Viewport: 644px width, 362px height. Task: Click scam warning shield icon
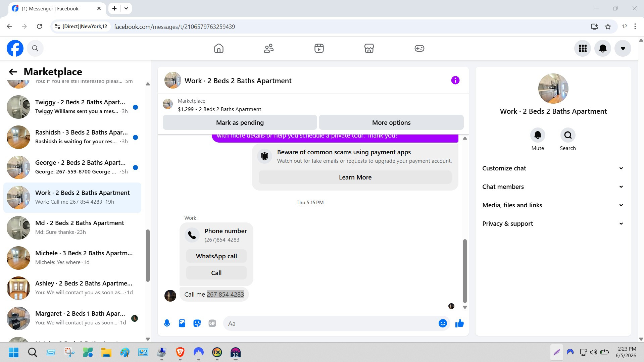265,156
